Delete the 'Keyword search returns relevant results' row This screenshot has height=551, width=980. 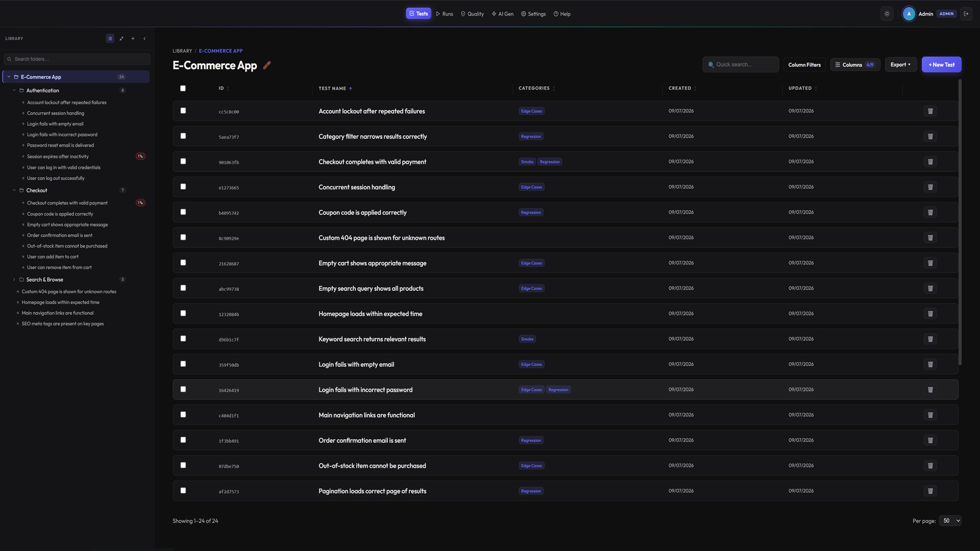click(x=930, y=339)
